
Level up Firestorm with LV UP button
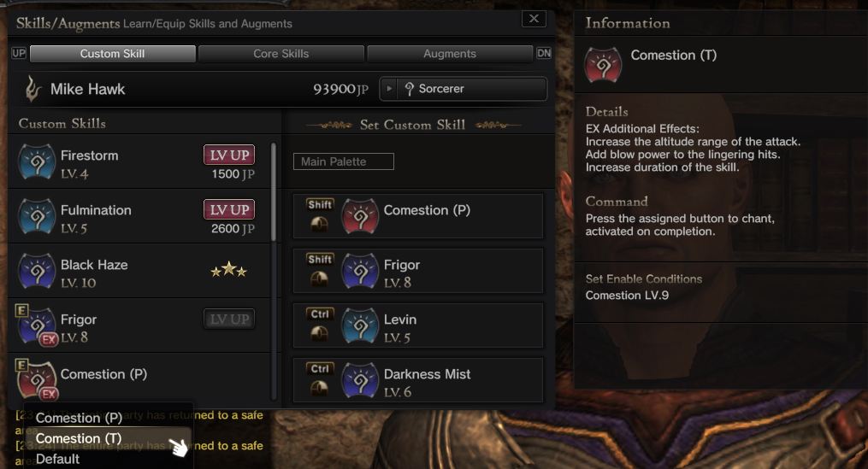229,155
